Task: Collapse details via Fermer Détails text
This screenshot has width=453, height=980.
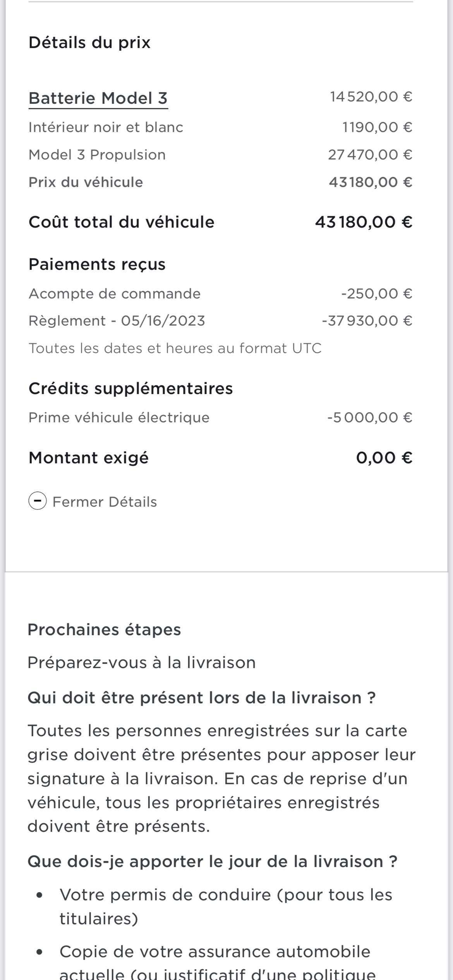Action: pyautogui.click(x=105, y=502)
